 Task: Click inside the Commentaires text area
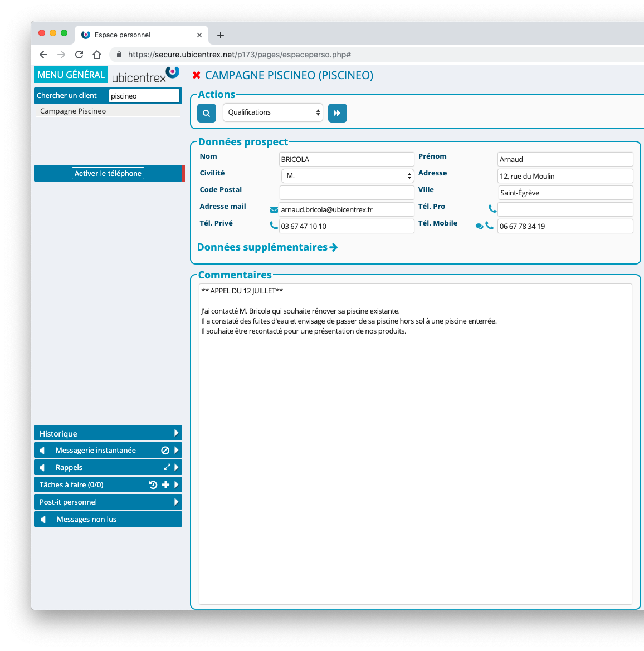click(x=415, y=444)
